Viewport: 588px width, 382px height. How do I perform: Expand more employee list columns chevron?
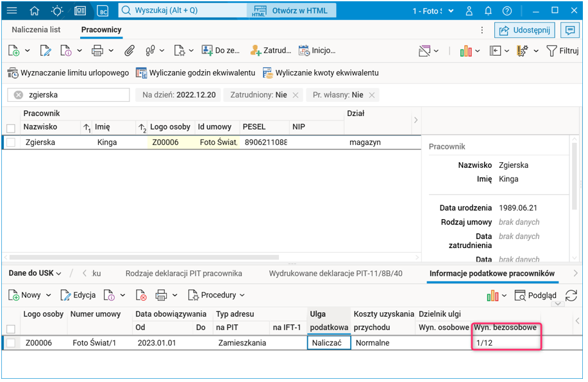coord(416,120)
